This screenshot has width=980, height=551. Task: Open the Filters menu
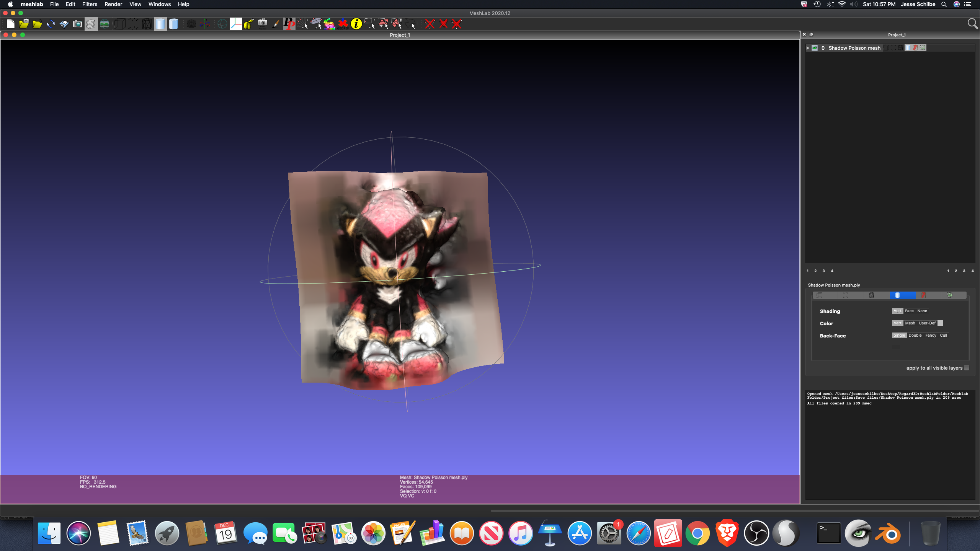click(90, 4)
